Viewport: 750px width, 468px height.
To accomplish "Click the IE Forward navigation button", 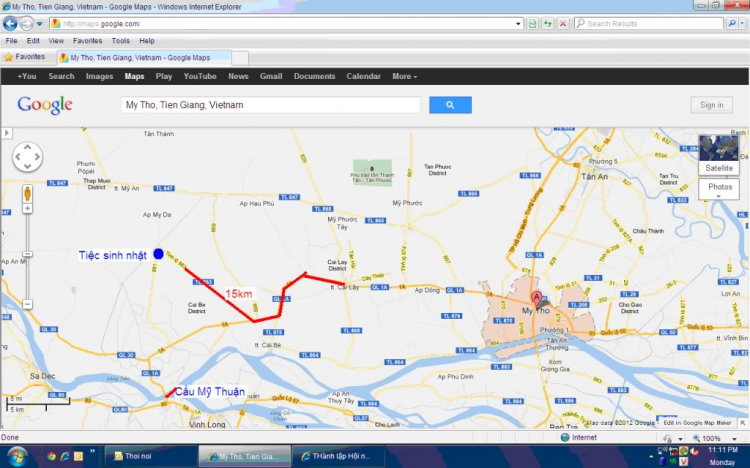I will pos(27,23).
